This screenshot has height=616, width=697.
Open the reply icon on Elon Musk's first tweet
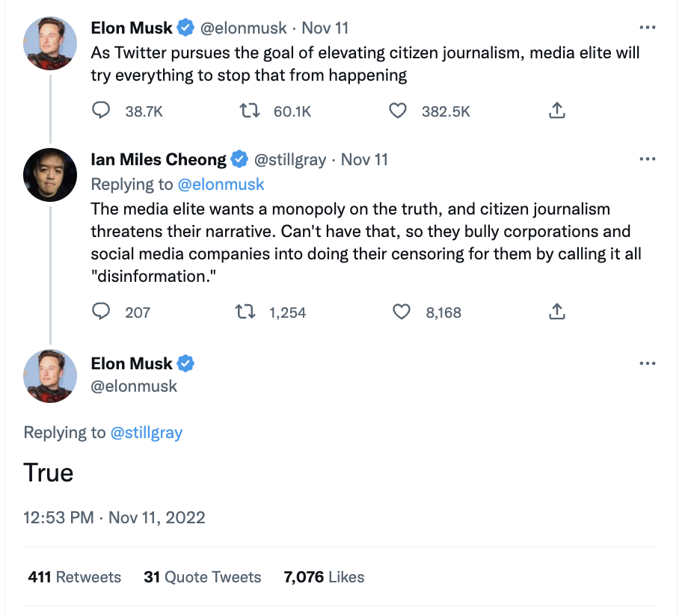tap(102, 110)
